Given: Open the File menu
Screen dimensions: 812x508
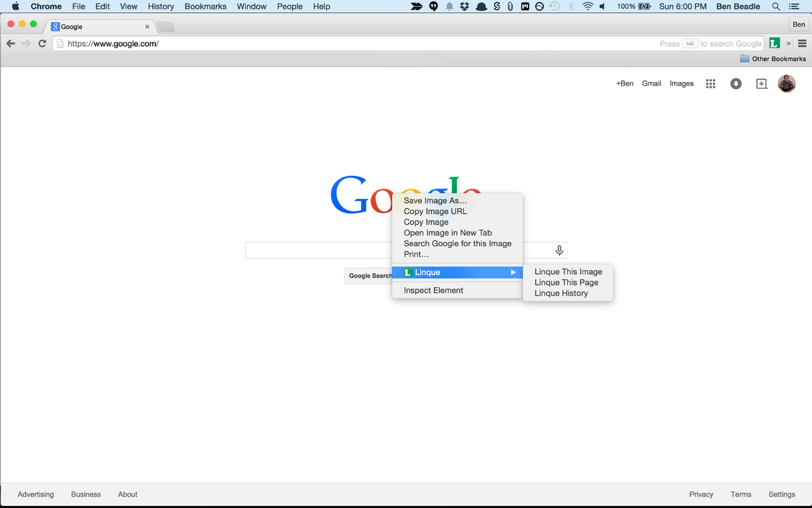Looking at the screenshot, I should click(79, 6).
